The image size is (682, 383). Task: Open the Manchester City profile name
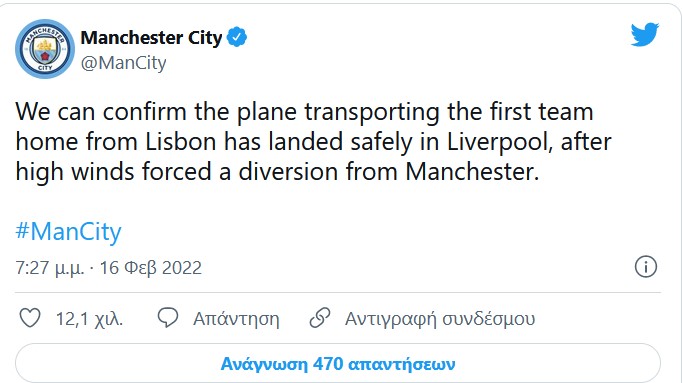point(151,37)
